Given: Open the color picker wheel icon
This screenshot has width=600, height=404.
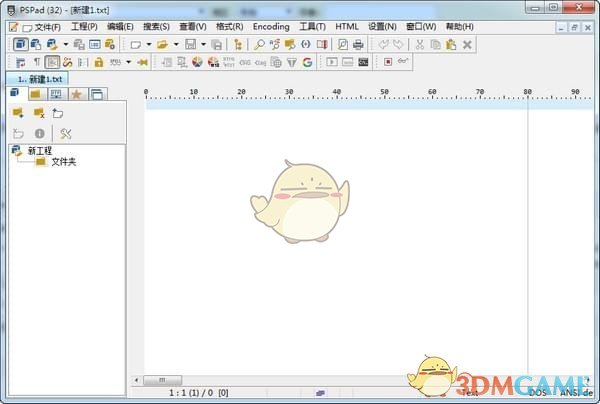Looking at the screenshot, I should [197, 62].
